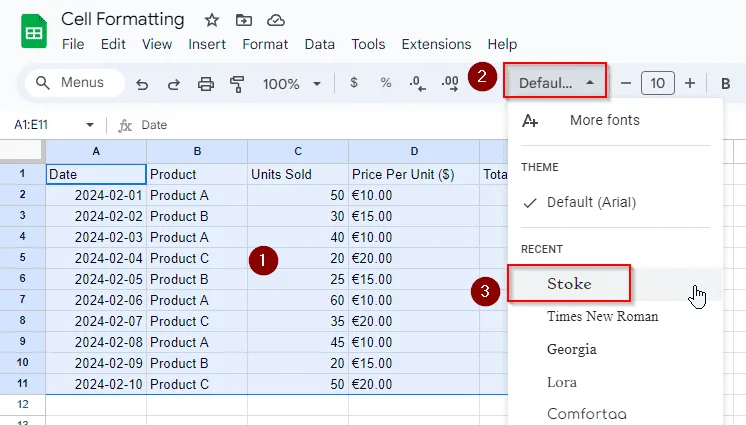Click units sold value 45
746x425 pixels.
point(298,342)
